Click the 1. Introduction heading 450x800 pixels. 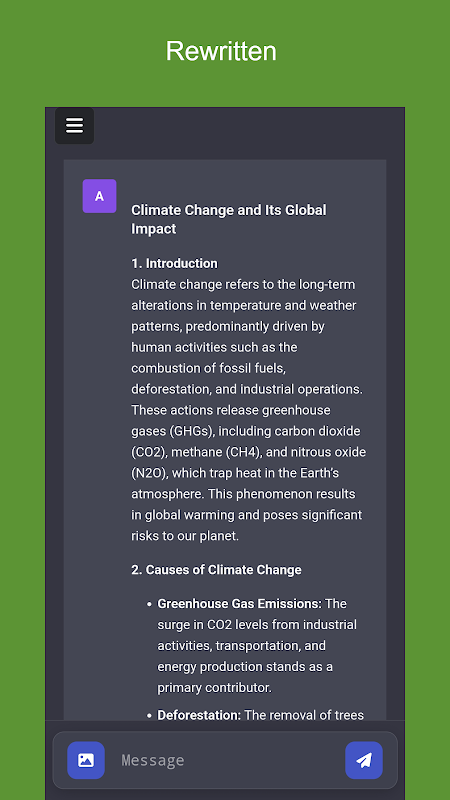pyautogui.click(x=174, y=263)
